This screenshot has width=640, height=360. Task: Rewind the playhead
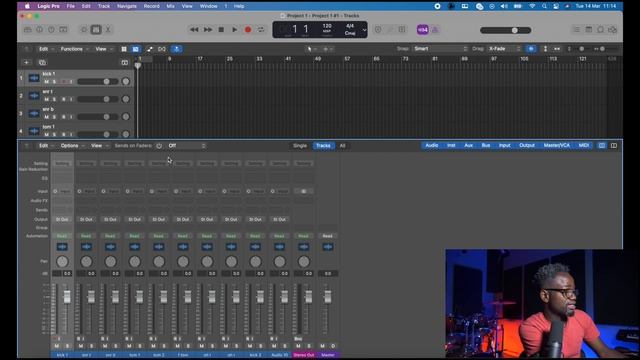pyautogui.click(x=194, y=30)
